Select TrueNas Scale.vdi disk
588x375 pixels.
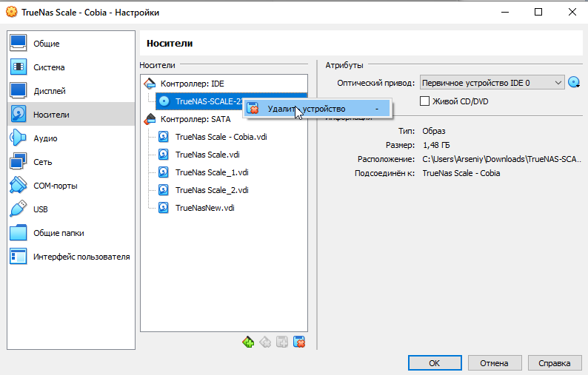point(207,155)
